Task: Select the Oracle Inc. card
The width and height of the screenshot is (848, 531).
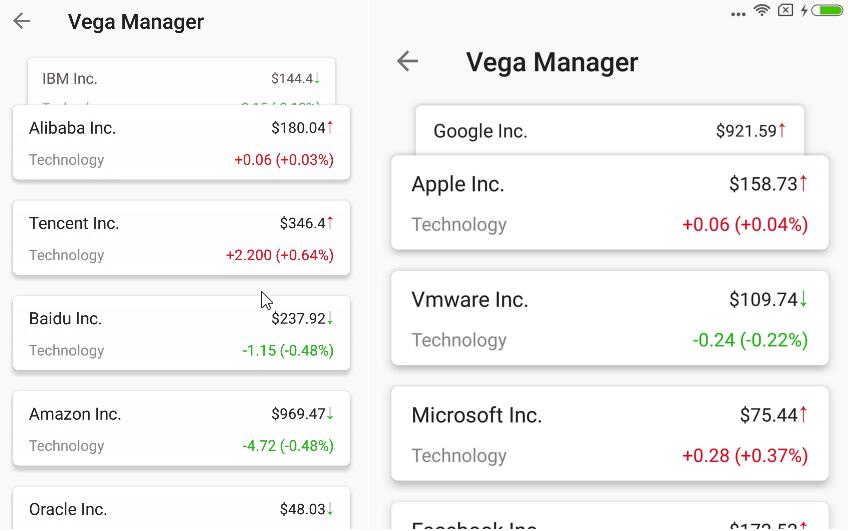Action: (181, 508)
